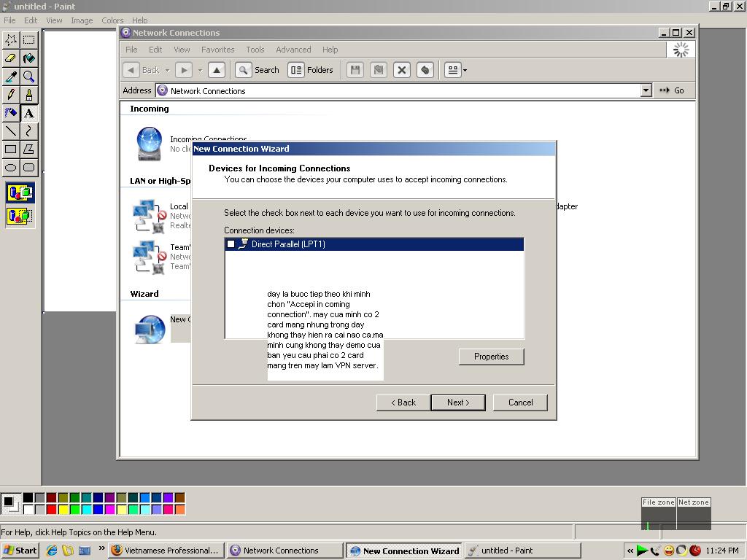747x560 pixels.
Task: Enable the opaque draw option in toolbox
Action: tap(20, 193)
